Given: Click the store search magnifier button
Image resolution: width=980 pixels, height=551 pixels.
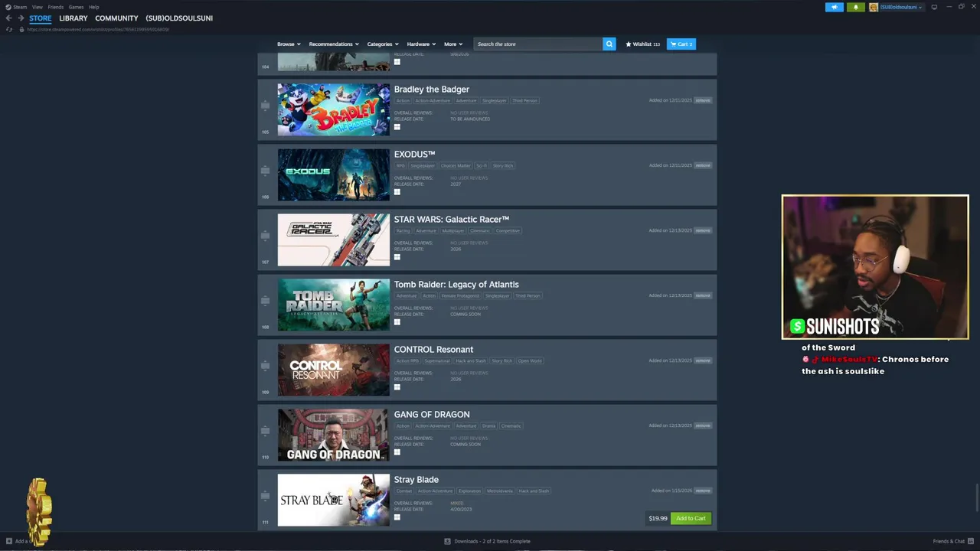Looking at the screenshot, I should coord(609,44).
